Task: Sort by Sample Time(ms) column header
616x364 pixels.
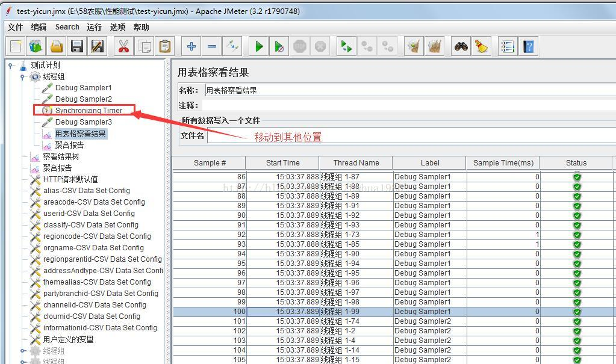Action: [503, 163]
